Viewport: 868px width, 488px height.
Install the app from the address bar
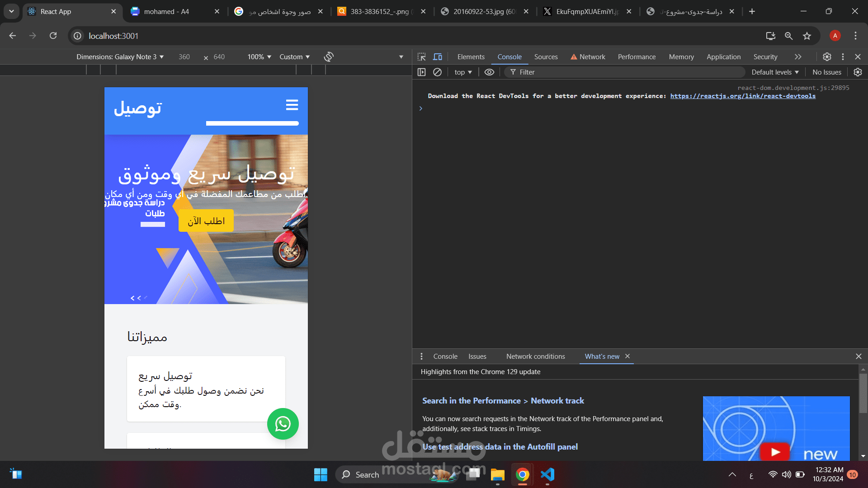point(771,36)
